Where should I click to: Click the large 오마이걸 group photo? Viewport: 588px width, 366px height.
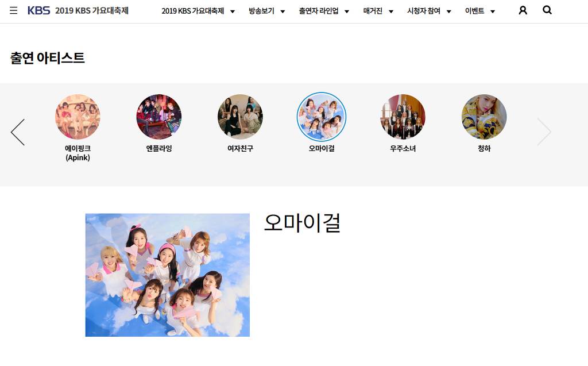pos(168,275)
